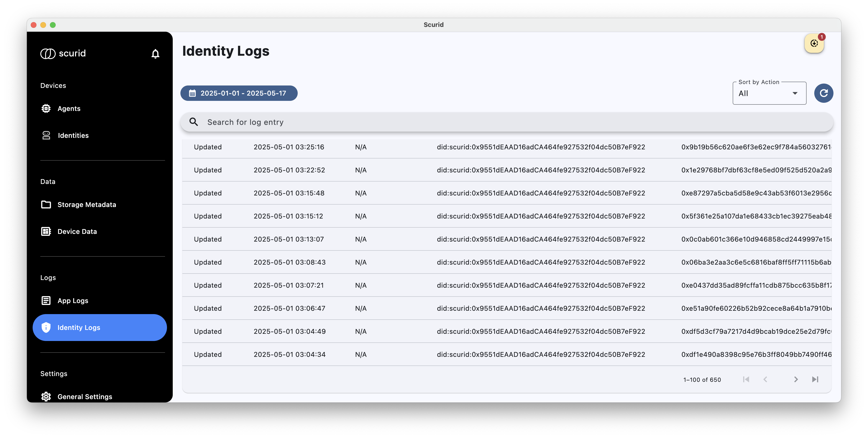The height and width of the screenshot is (438, 868).
Task: Focus the Search for log entry field
Action: point(507,122)
